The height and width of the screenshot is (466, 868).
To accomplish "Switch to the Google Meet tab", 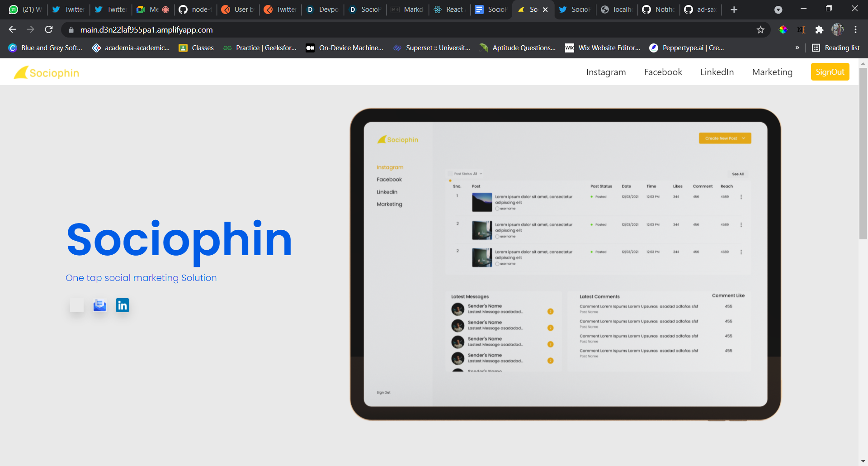I will 153,10.
